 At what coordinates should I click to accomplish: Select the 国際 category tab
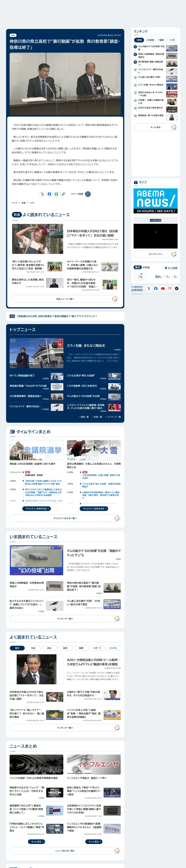(x=81, y=648)
